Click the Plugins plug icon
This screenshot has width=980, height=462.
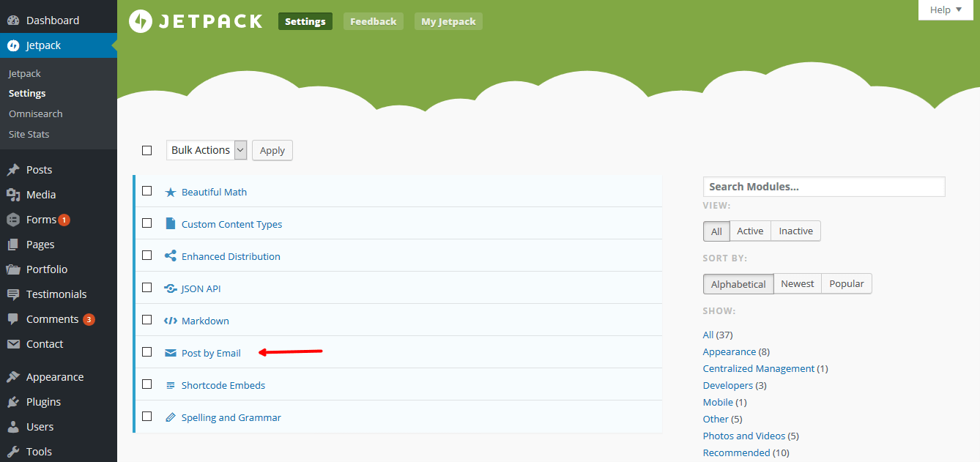point(13,402)
